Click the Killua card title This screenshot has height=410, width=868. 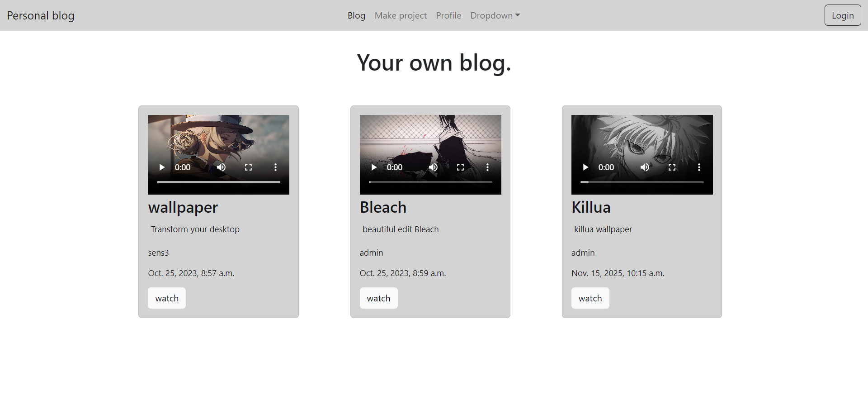(x=591, y=207)
